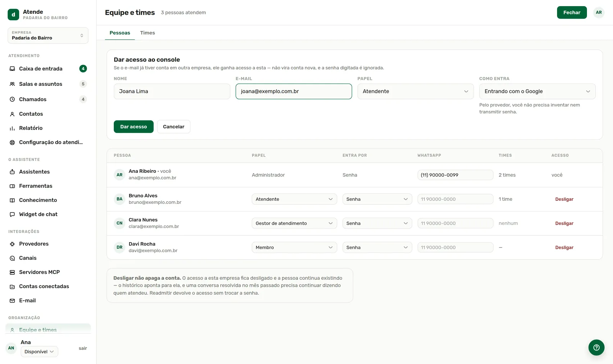Change Clara Nunes role dropdown
This screenshot has height=364, width=613.
pos(294,223)
